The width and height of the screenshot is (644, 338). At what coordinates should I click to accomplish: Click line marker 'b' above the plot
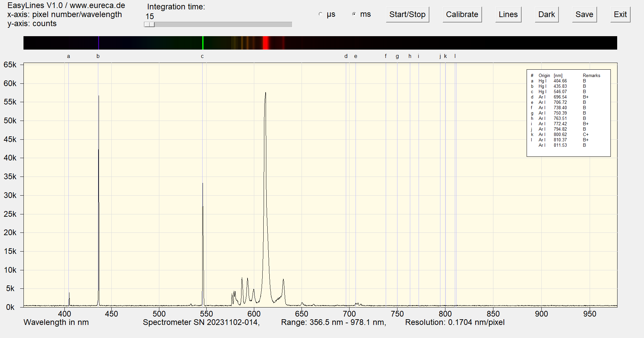(98, 56)
